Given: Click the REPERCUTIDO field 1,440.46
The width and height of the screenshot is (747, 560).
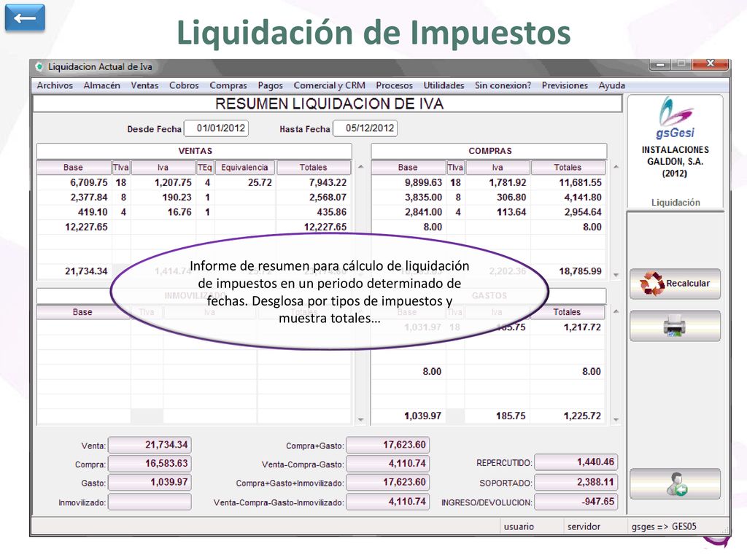Looking at the screenshot, I should tap(576, 462).
